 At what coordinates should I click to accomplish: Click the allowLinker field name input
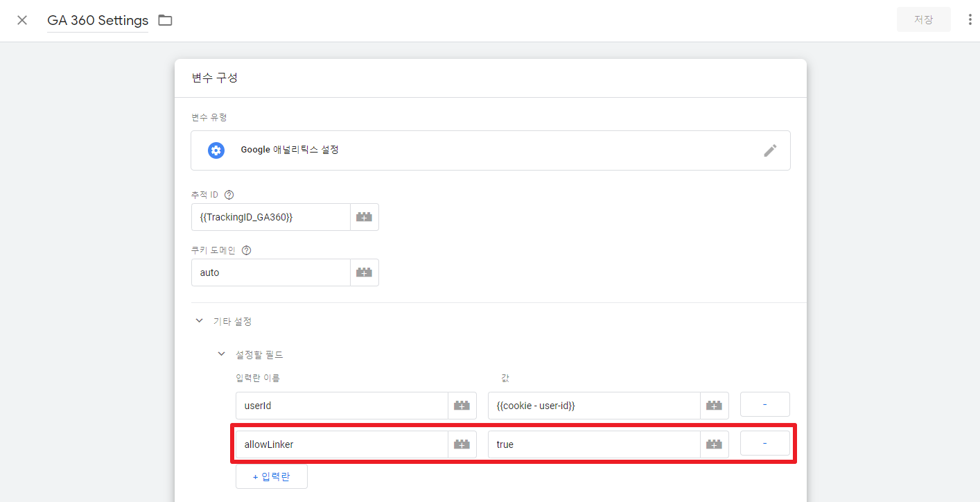coord(342,444)
